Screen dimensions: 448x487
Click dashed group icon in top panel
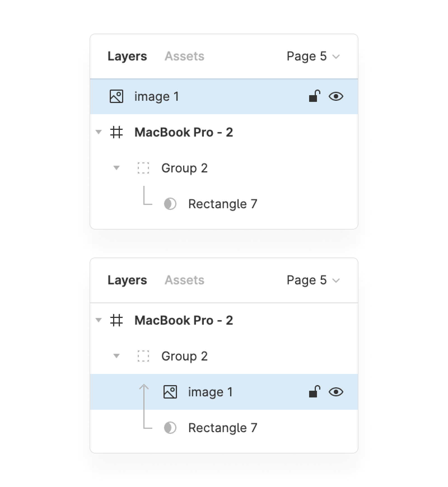[x=143, y=168]
